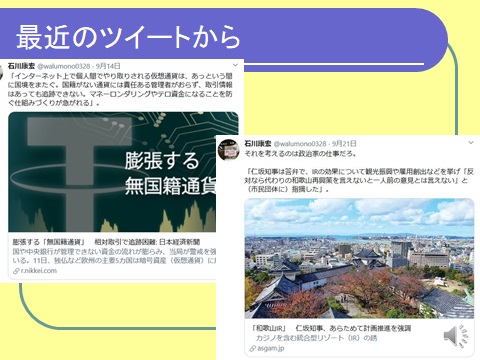Expand the chevron menu on the 9月14日 tweet
The height and width of the screenshot is (360, 480).
[235, 65]
